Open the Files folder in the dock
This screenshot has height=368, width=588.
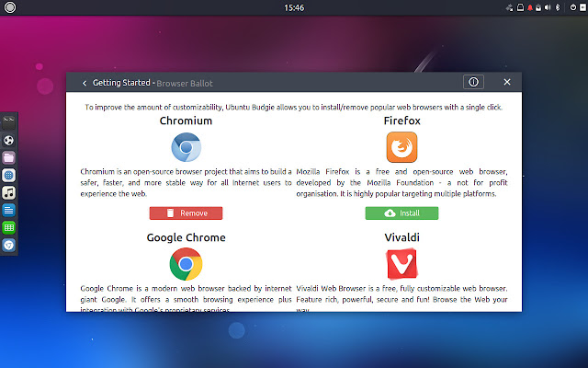(x=8, y=157)
